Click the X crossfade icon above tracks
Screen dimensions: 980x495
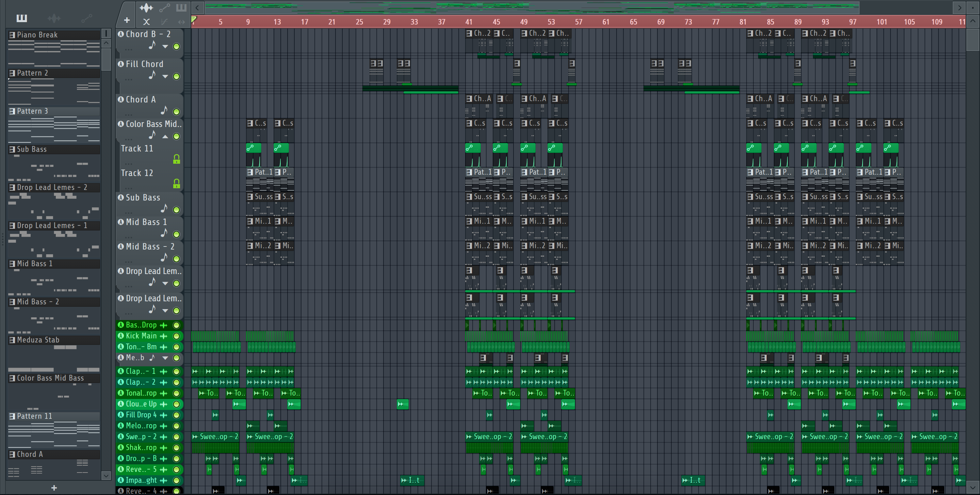[146, 22]
